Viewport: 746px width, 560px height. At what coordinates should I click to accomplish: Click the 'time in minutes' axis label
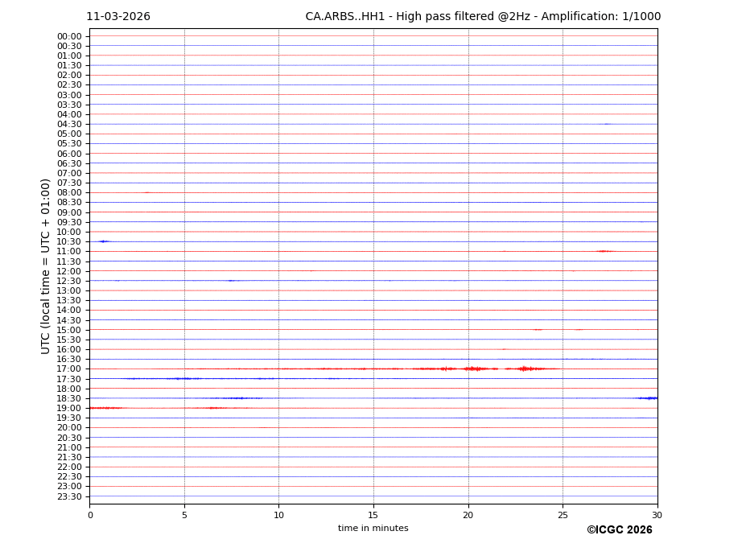pyautogui.click(x=373, y=529)
